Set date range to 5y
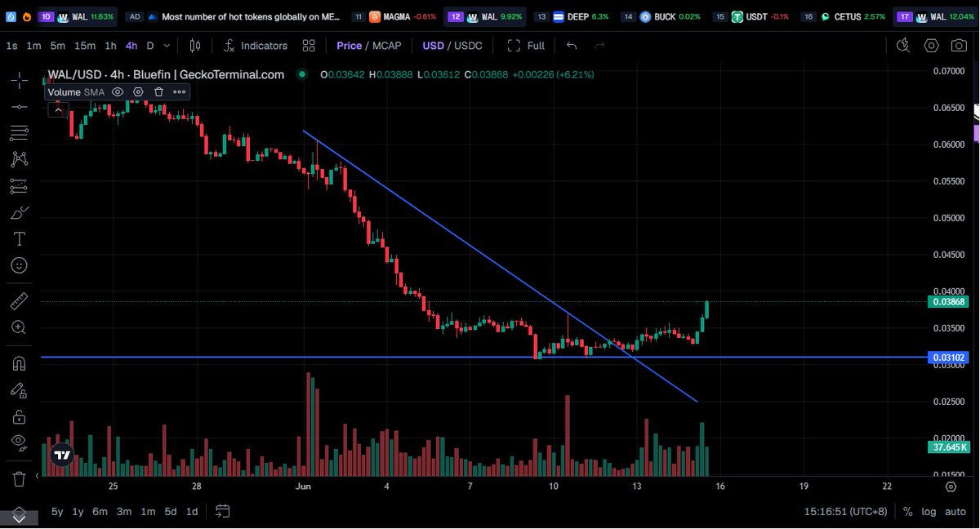 coord(57,511)
